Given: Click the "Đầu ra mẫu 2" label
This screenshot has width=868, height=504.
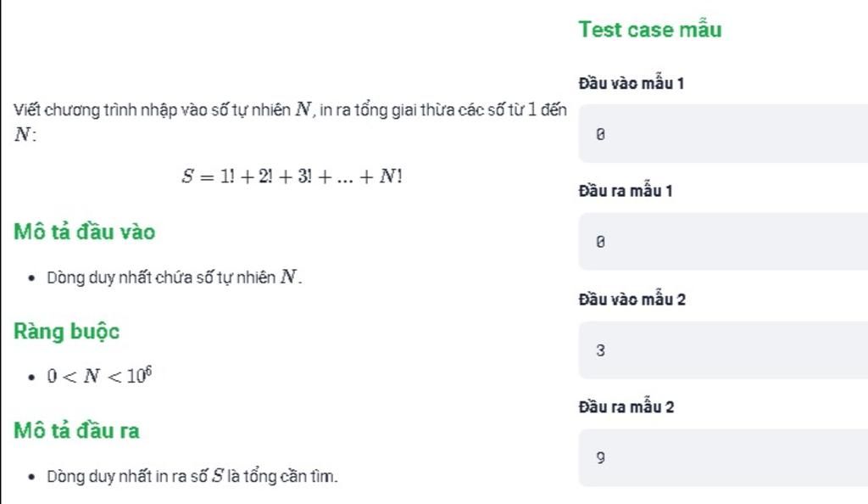Looking at the screenshot, I should [x=626, y=407].
